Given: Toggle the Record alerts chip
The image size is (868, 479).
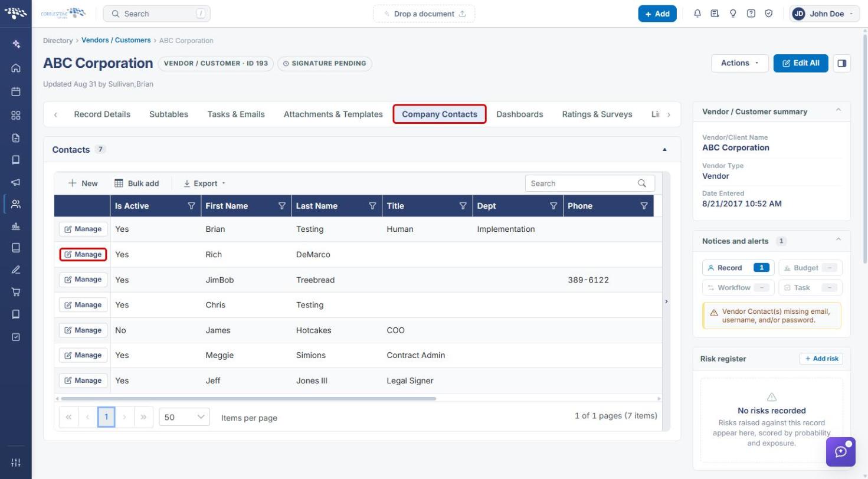Looking at the screenshot, I should coord(738,268).
